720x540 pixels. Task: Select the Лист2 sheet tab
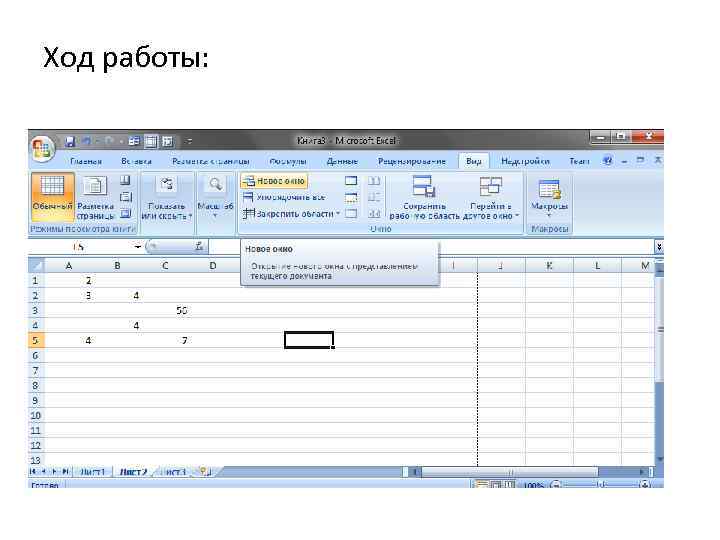click(133, 472)
